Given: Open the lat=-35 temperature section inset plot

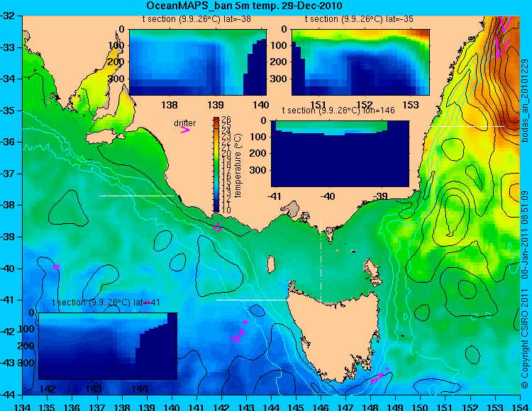Looking at the screenshot, I should pos(360,62).
